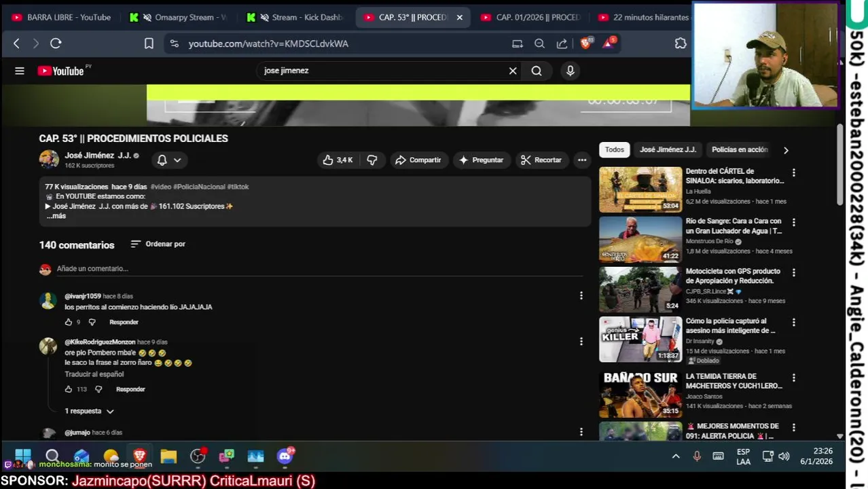The height and width of the screenshot is (489, 868).
Task: Open Discord from the taskbar
Action: coord(285,456)
